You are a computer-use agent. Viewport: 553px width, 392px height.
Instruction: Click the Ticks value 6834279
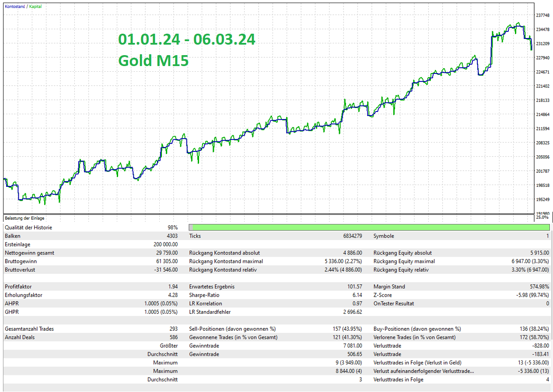pyautogui.click(x=352, y=236)
